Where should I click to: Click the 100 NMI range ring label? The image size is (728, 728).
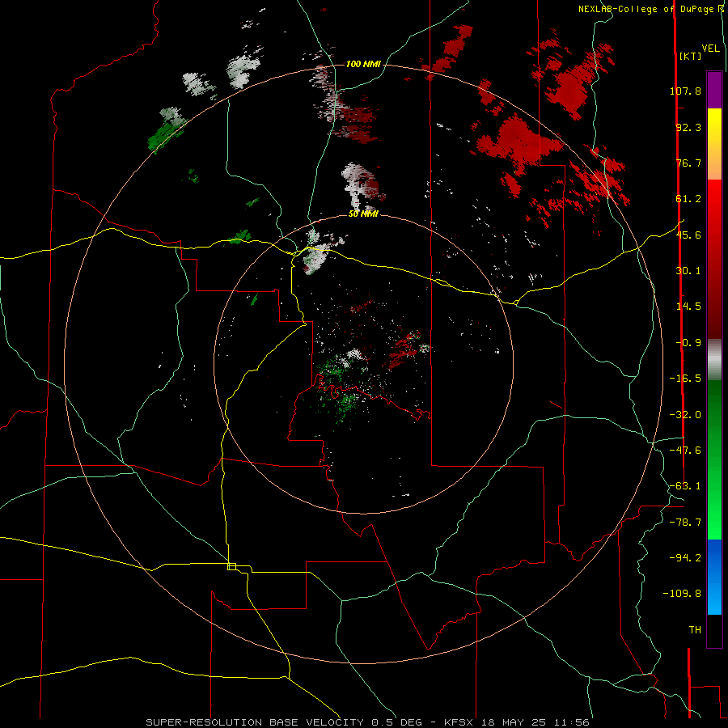363,64
